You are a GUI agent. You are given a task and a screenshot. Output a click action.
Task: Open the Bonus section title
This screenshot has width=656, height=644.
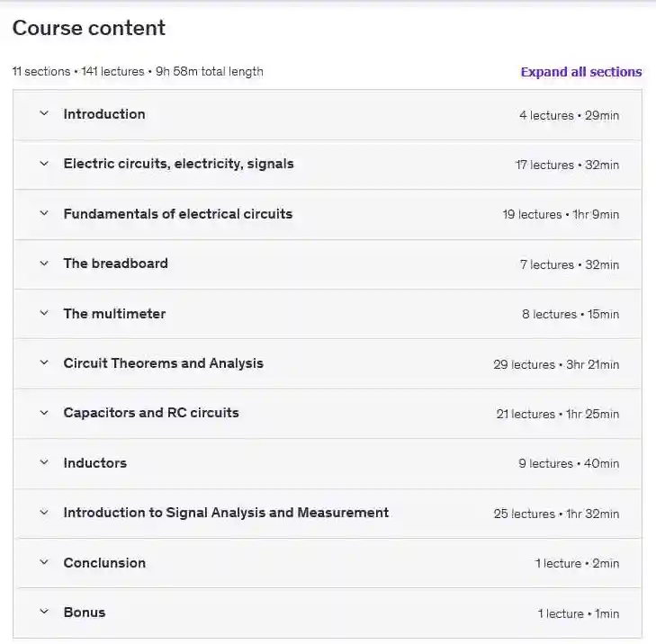point(85,613)
